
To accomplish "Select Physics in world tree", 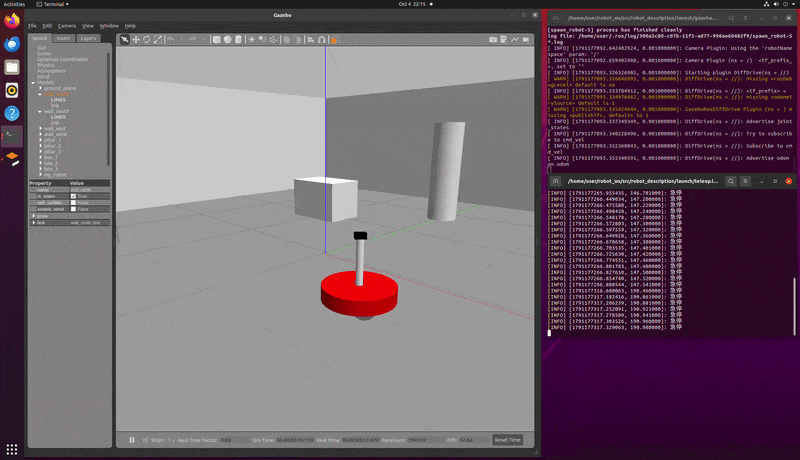I will [x=45, y=65].
